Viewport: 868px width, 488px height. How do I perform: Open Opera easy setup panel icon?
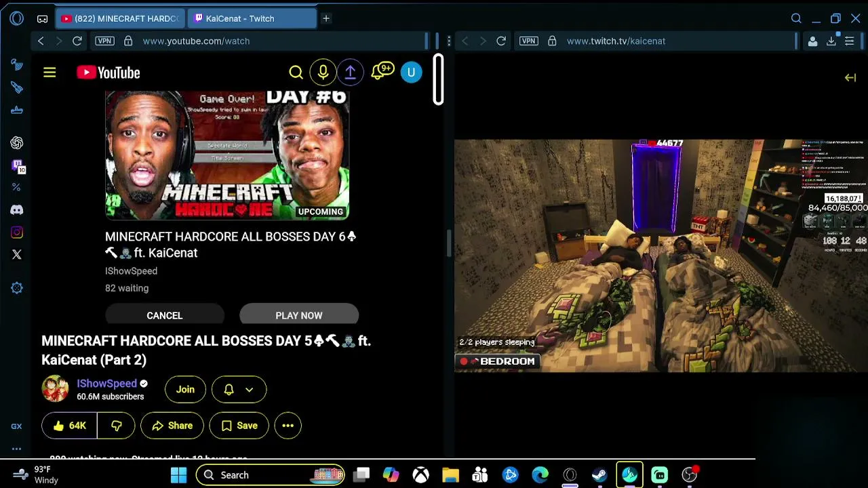pyautogui.click(x=849, y=41)
